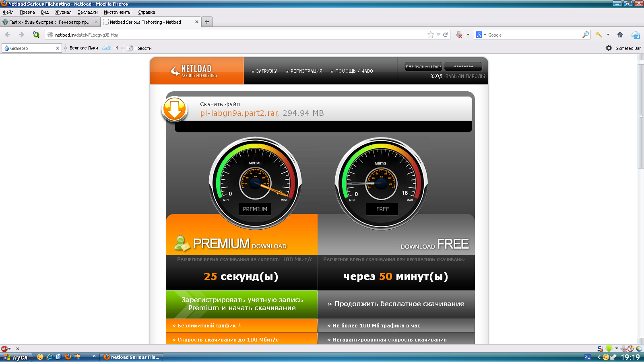Click the green circular arrows icon beside navigation arrows

click(36, 35)
